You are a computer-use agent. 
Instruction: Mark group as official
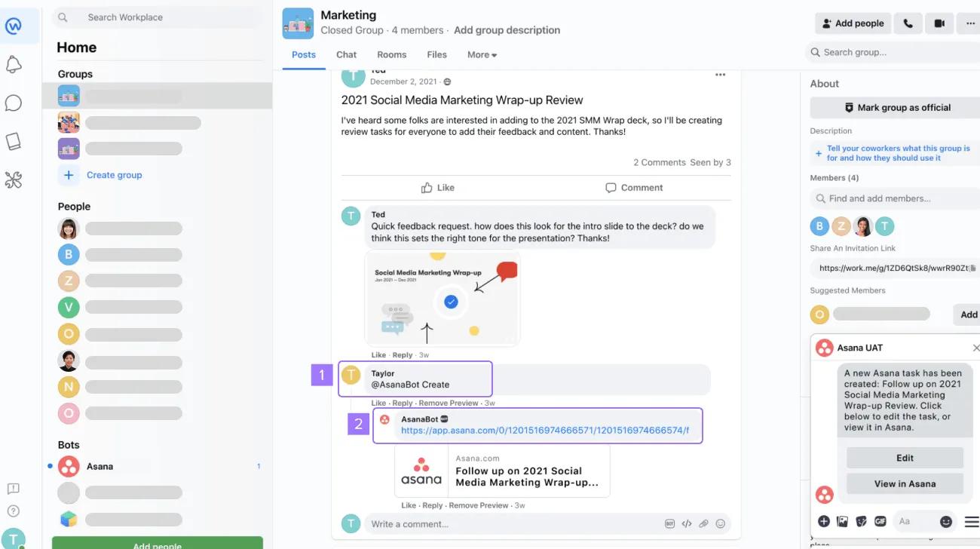tap(899, 107)
